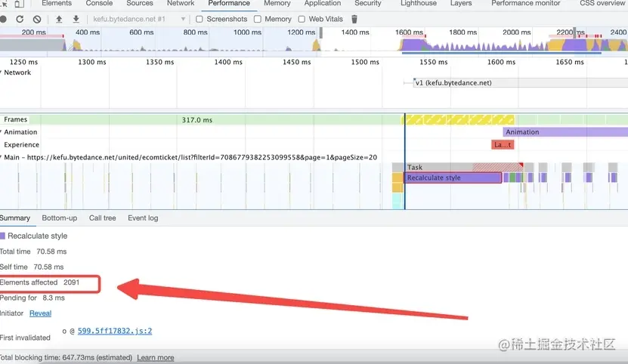Open the Security tab

coord(368,3)
